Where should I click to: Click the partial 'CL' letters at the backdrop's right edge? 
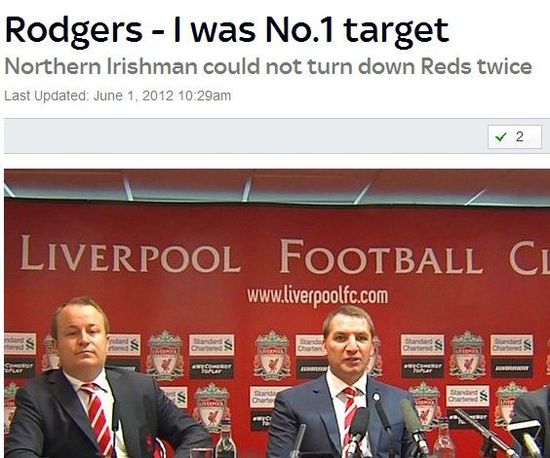530,258
